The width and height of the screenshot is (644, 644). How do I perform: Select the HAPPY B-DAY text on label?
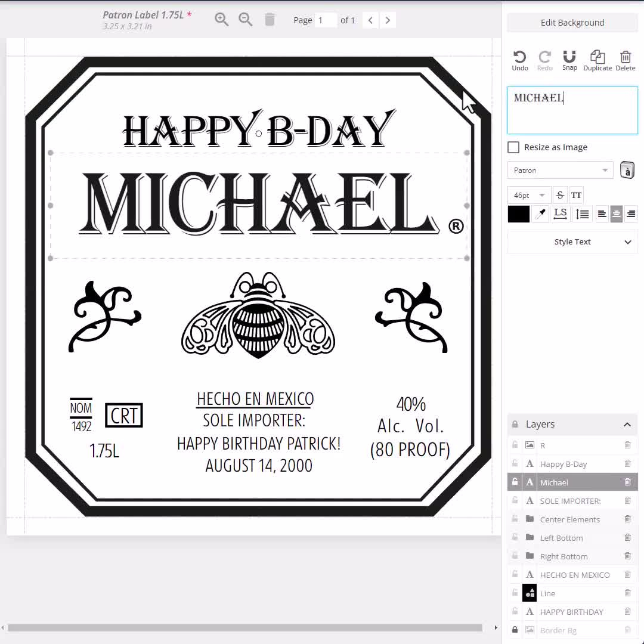tap(259, 129)
